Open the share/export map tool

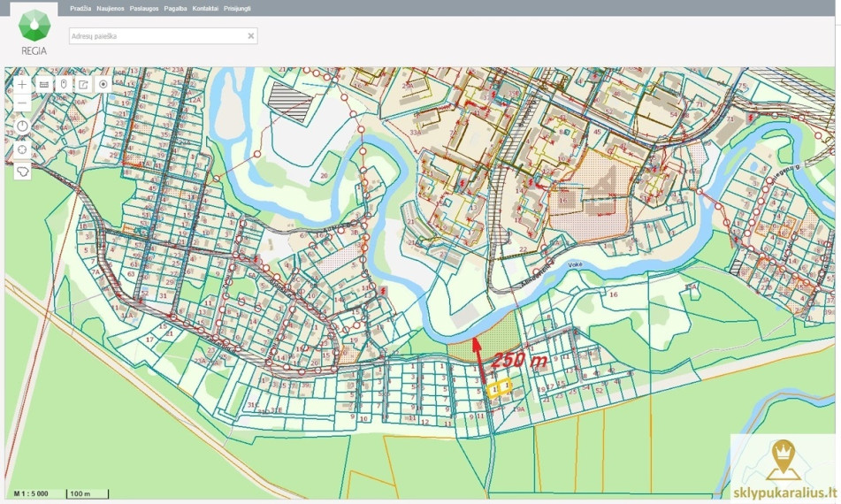click(83, 84)
